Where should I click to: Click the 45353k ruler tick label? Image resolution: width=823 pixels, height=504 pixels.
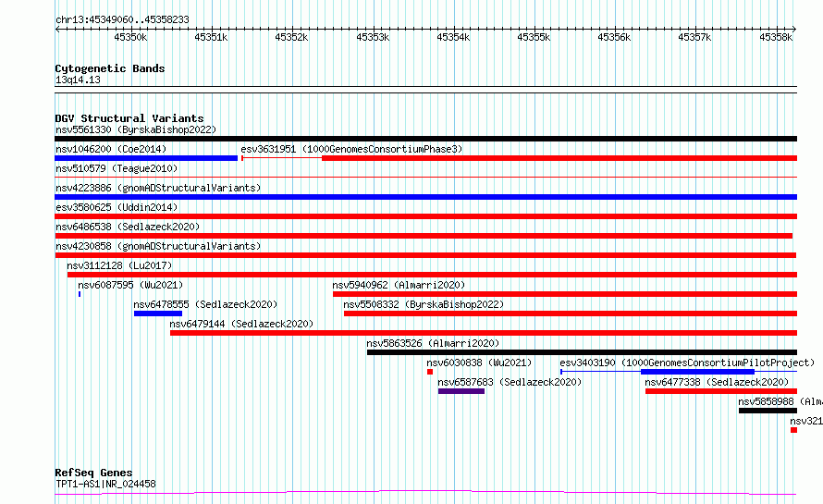pyautogui.click(x=373, y=37)
